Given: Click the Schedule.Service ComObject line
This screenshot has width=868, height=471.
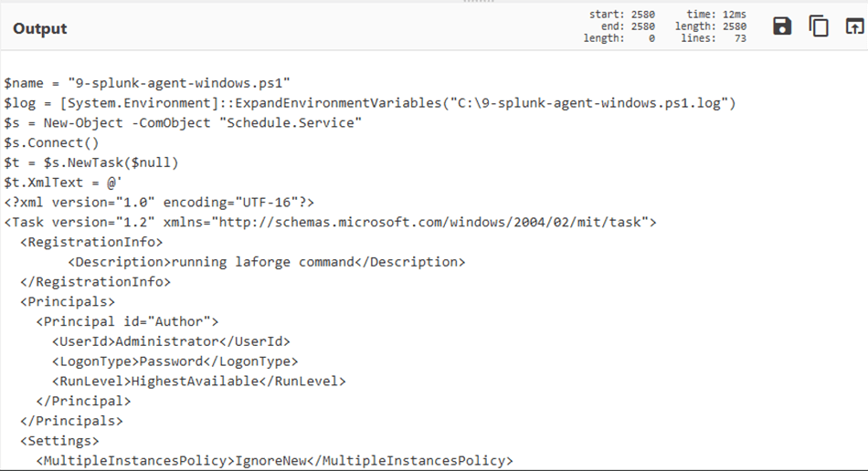Looking at the screenshot, I should tap(183, 122).
